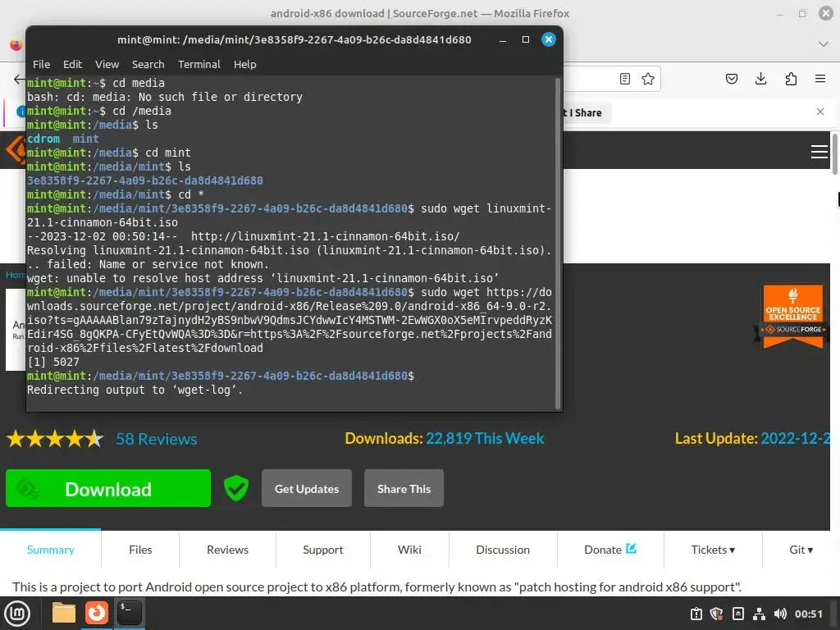The image size is (840, 630).
Task: Click 'Redirecting output to wget-log' line
Action: coord(135,390)
